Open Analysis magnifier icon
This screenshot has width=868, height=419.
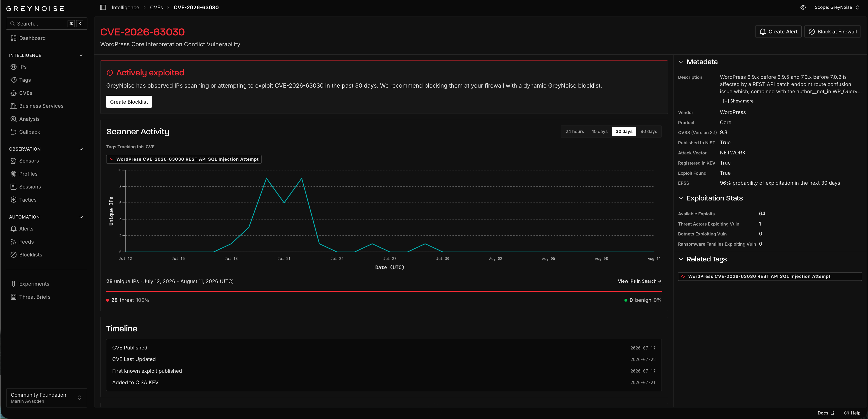[x=14, y=119]
